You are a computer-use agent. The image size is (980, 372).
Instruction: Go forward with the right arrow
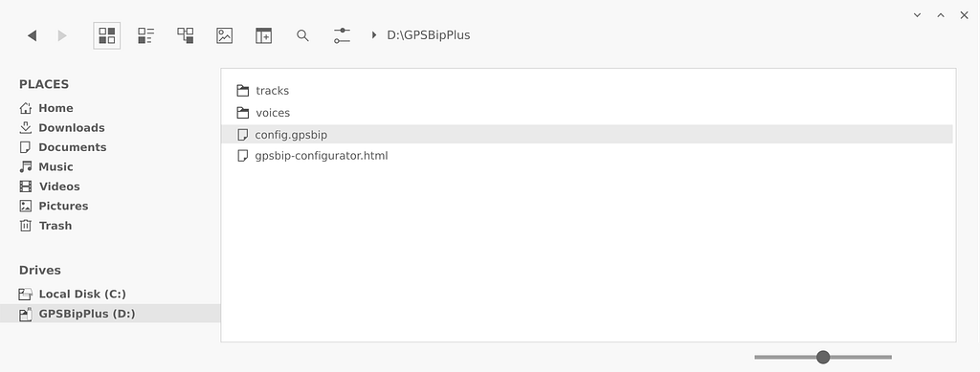click(62, 35)
